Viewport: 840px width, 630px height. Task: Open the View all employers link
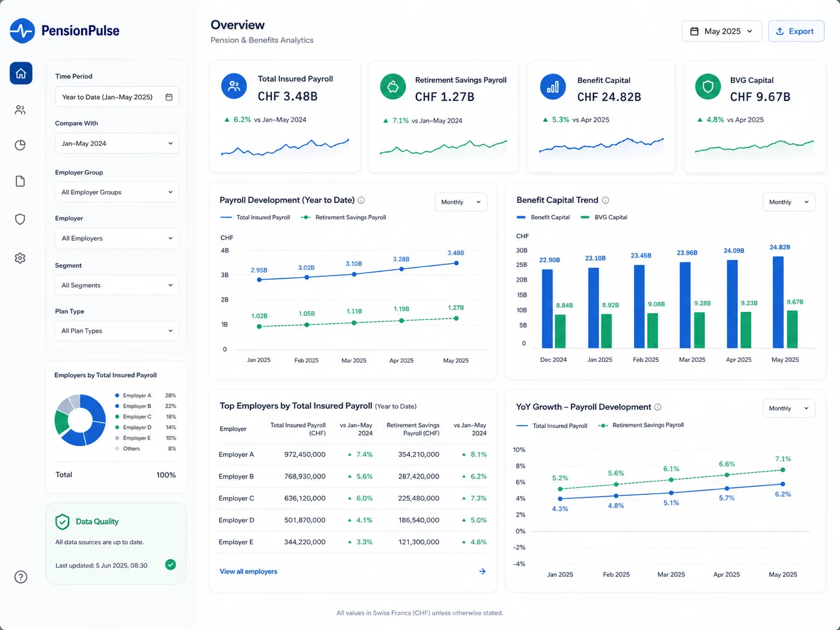pos(248,571)
